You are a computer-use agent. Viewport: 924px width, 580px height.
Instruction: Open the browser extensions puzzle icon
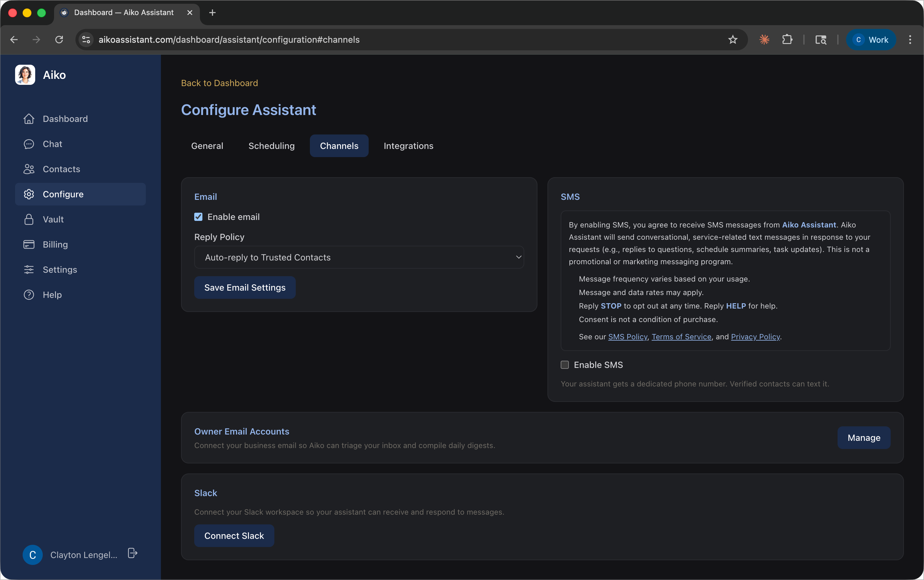click(787, 40)
